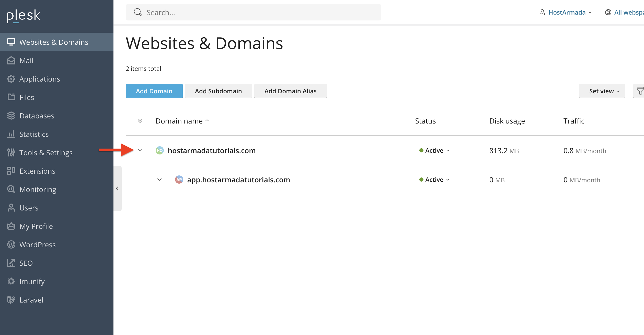Open the WordPress toolkit
The image size is (644, 335).
click(37, 244)
